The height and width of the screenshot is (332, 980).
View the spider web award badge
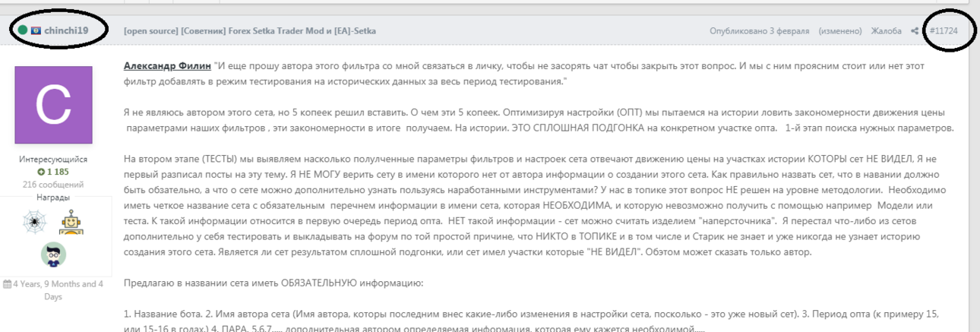coord(33,221)
